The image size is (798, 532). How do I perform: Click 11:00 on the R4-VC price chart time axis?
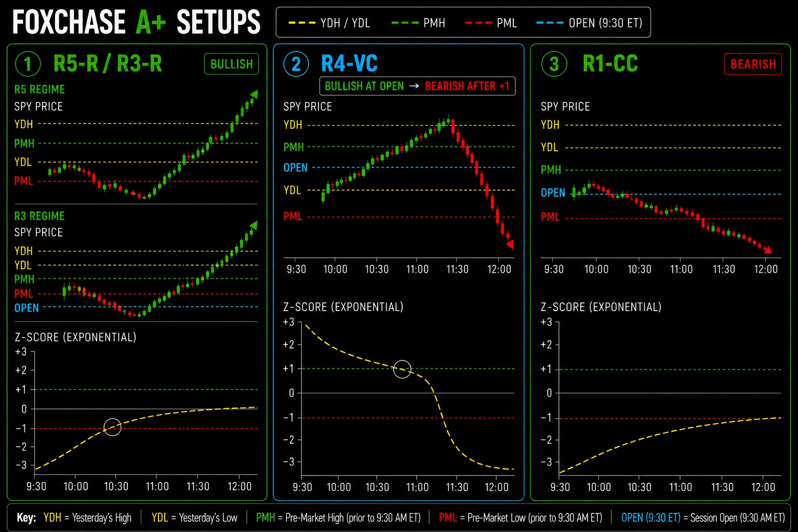point(417,269)
